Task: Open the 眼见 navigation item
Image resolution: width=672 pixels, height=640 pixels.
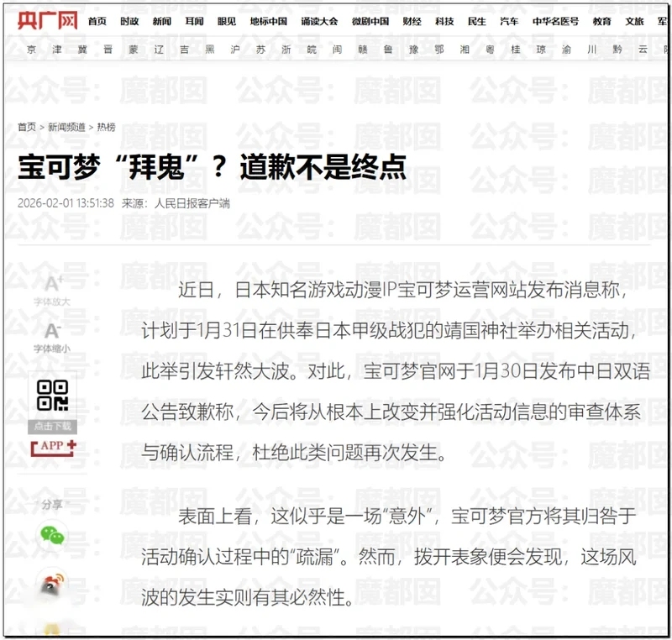Action: click(227, 22)
